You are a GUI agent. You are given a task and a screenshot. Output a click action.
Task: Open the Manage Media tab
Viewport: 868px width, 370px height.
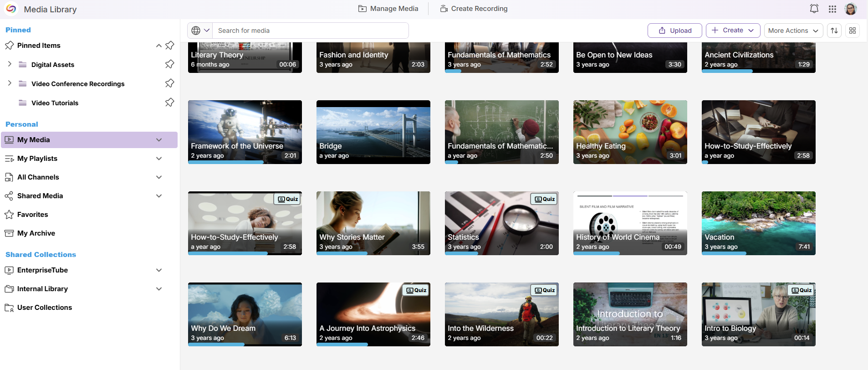(x=388, y=9)
